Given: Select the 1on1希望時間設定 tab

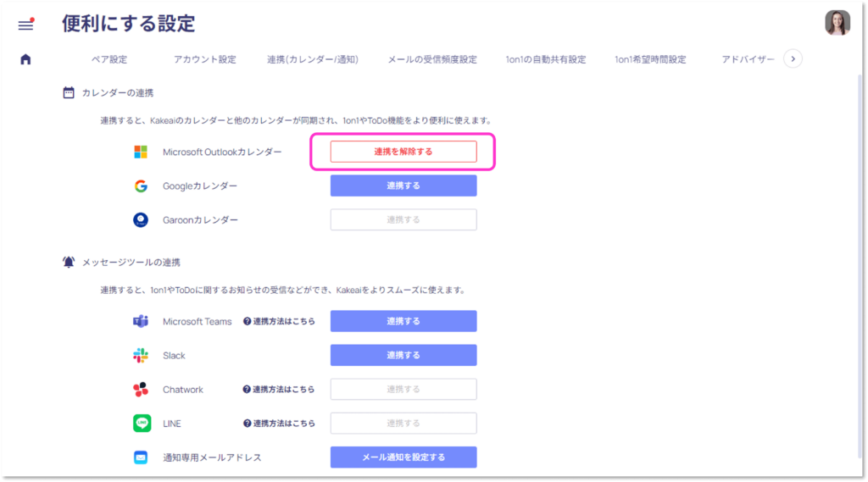Looking at the screenshot, I should (x=650, y=59).
